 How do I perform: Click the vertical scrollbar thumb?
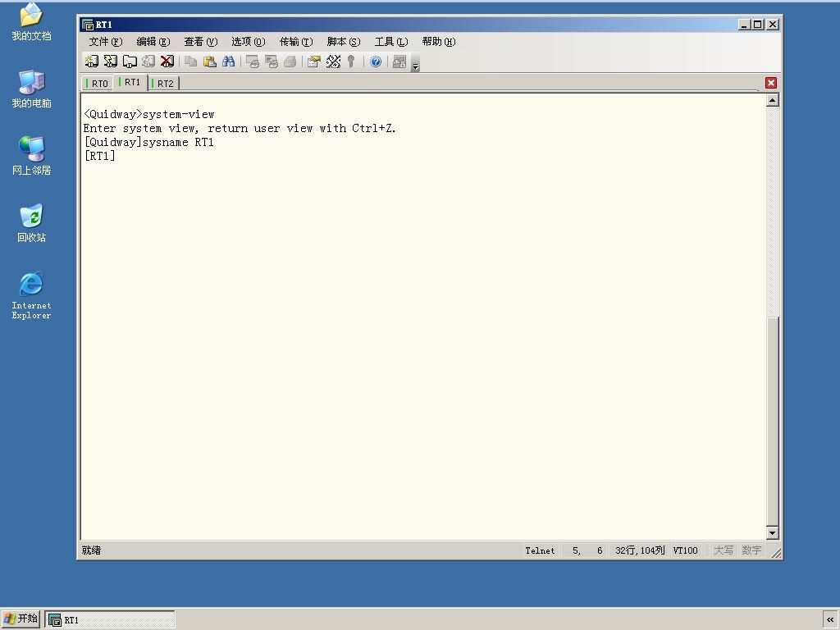click(x=772, y=421)
